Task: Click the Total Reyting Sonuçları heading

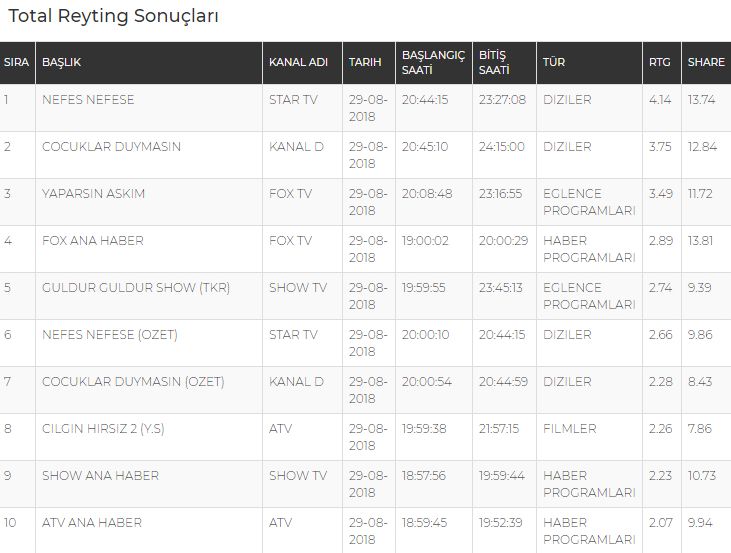Action: [x=113, y=16]
